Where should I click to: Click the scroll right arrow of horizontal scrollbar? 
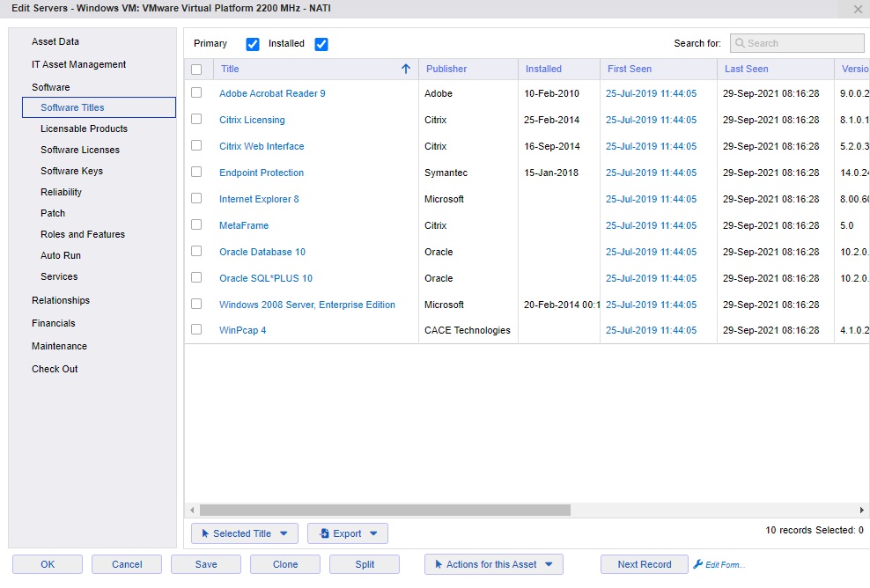(x=862, y=510)
